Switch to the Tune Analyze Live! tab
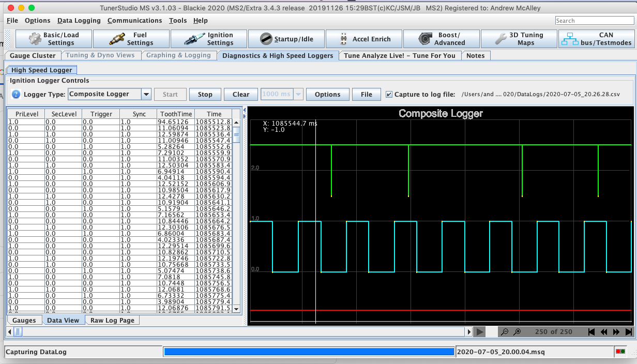Screen dimensions: 637x364 (x=399, y=55)
